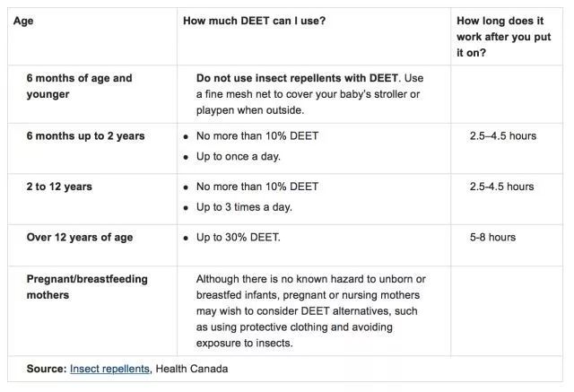The height and width of the screenshot is (392, 574).
Task: Click '2.5-4.5 hours' in 2 to 12 years row
Action: pyautogui.click(x=501, y=187)
